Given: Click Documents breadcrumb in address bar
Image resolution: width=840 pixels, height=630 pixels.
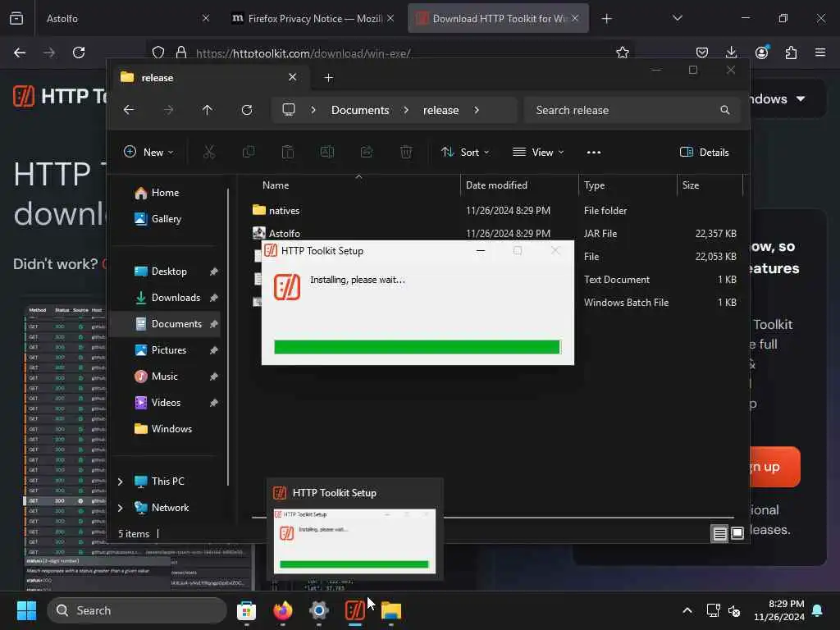Looking at the screenshot, I should coord(360,110).
